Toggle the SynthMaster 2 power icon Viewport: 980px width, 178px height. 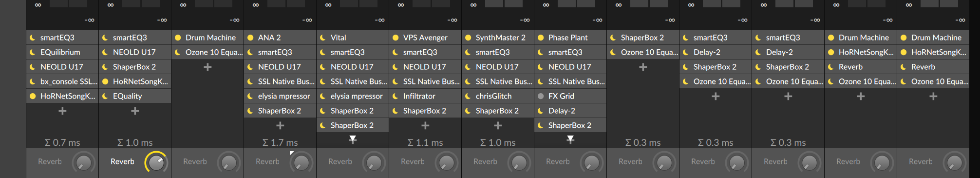click(x=468, y=38)
